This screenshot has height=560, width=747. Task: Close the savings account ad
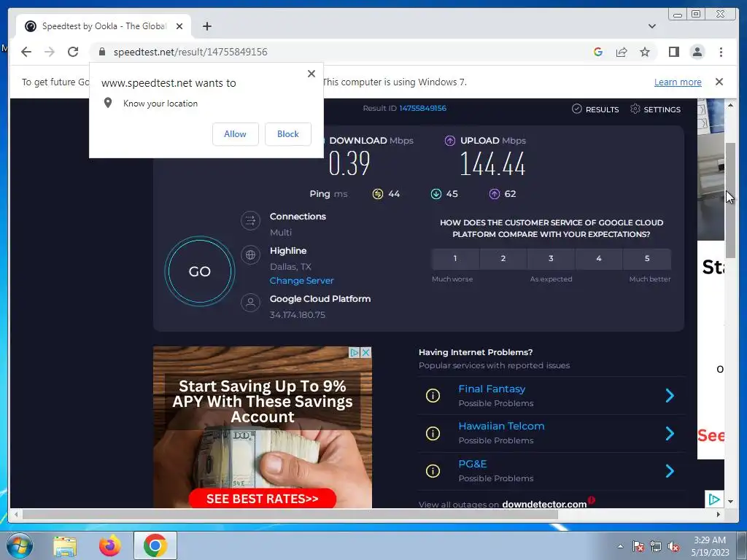pyautogui.click(x=366, y=352)
